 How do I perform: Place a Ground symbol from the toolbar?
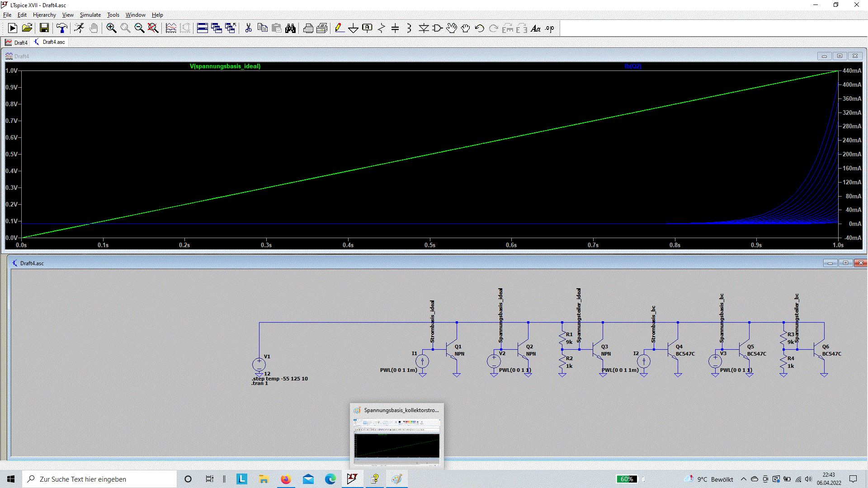[353, 28]
